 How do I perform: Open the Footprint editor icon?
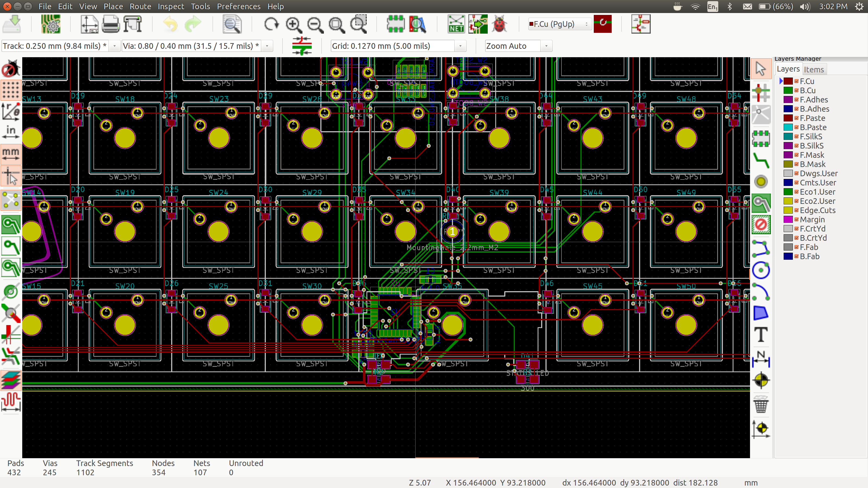(395, 24)
